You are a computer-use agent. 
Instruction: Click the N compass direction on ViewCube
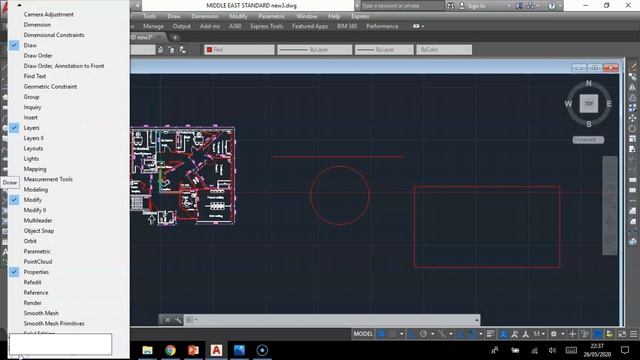[589, 83]
